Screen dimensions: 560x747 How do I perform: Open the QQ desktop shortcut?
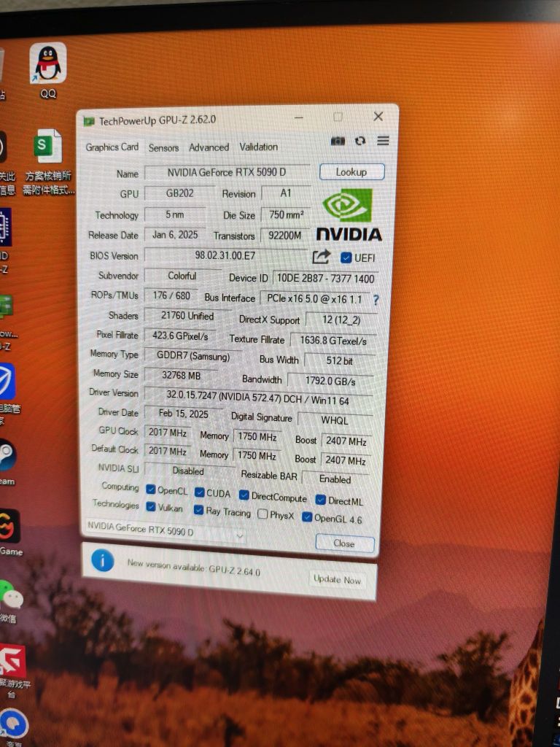[x=48, y=64]
